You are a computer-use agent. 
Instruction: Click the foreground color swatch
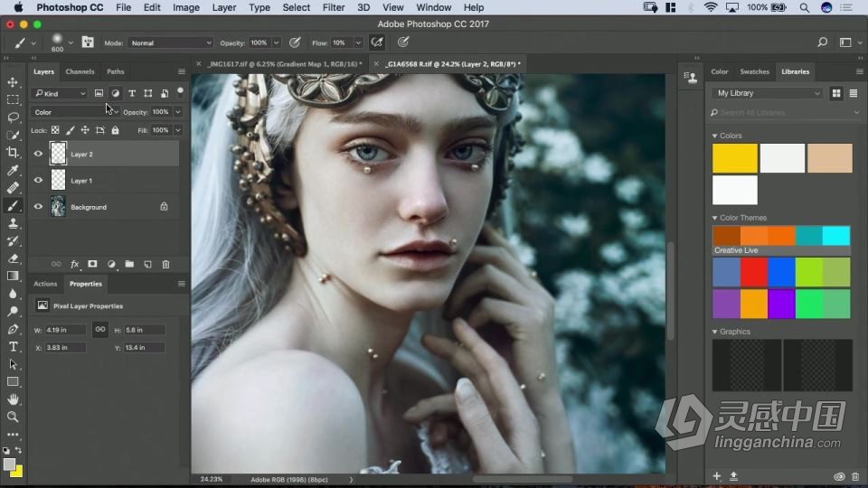9,465
